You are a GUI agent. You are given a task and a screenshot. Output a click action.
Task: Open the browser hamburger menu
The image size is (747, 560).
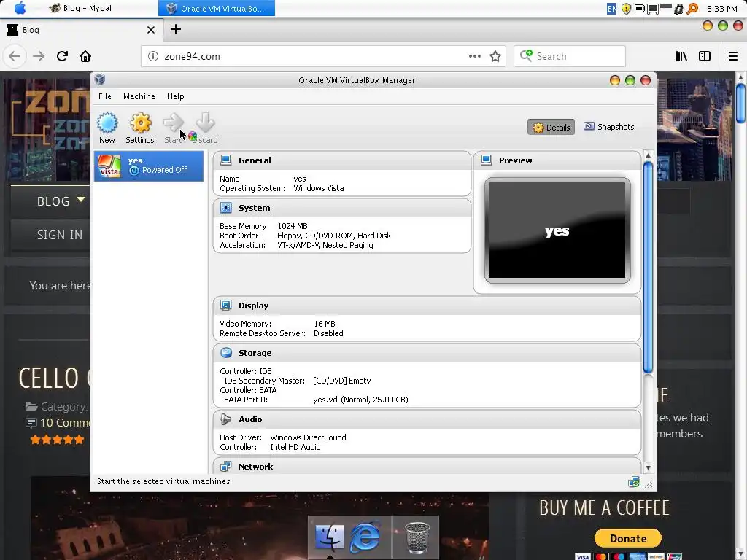732,56
